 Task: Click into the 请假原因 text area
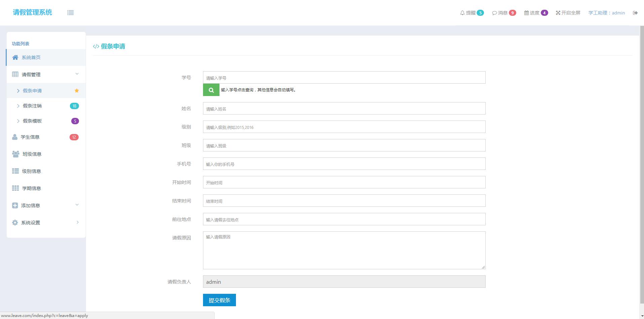[344, 250]
